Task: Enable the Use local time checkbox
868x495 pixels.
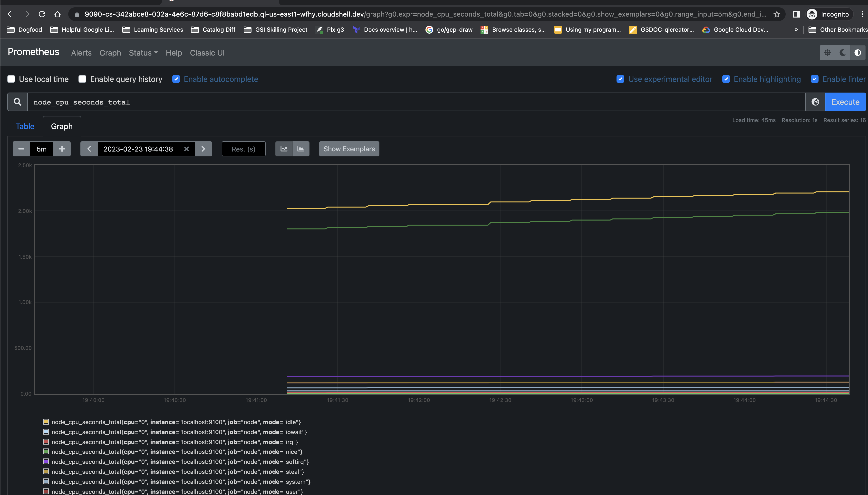Action: 11,79
